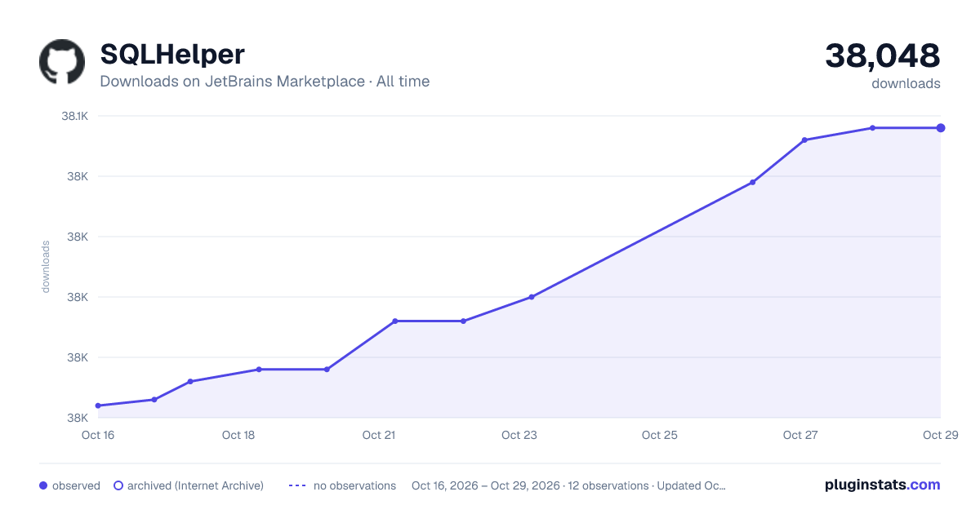980x514 pixels.
Task: Click the vertical 'downloads' axis title
Action: [x=46, y=267]
